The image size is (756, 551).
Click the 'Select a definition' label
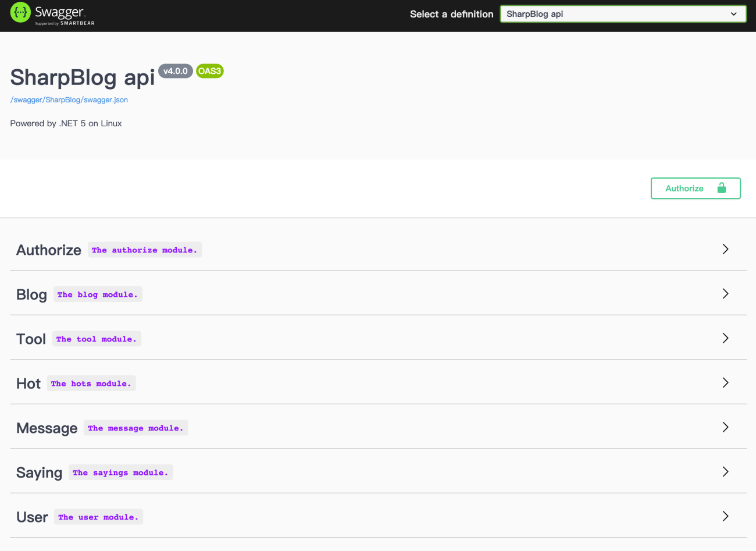pos(451,14)
